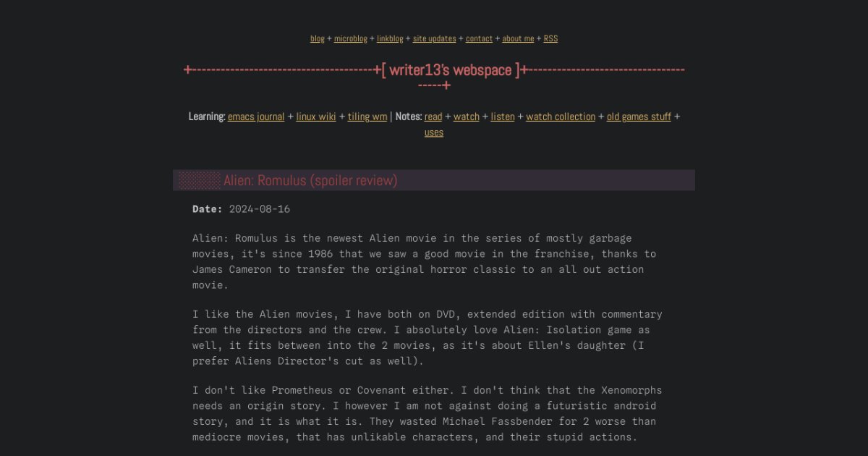868x456 pixels.
Task: Open the listen notes link
Action: pyautogui.click(x=503, y=117)
